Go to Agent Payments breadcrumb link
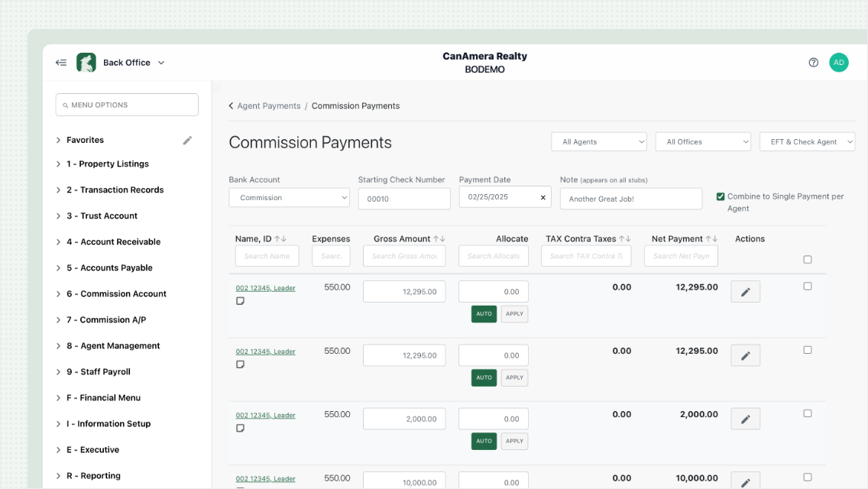 point(269,105)
